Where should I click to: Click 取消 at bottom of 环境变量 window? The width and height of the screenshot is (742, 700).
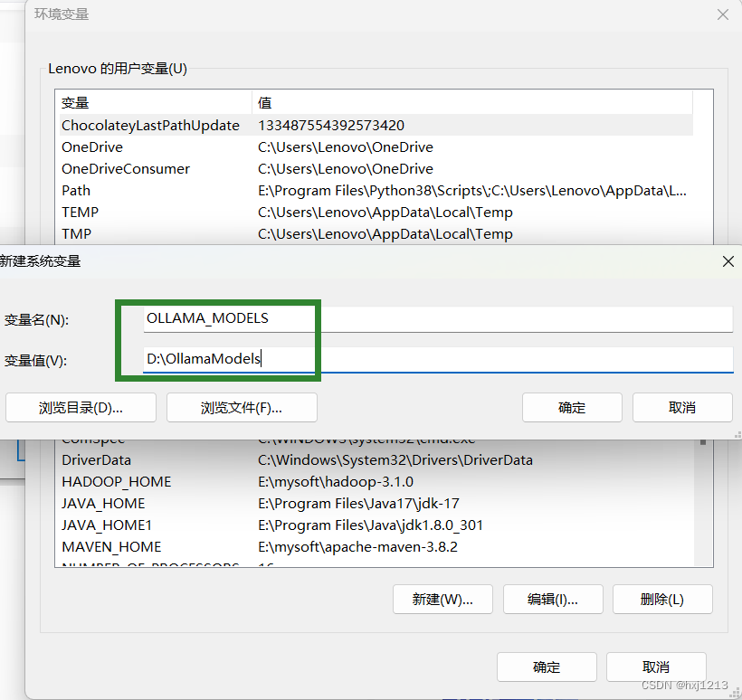(656, 667)
